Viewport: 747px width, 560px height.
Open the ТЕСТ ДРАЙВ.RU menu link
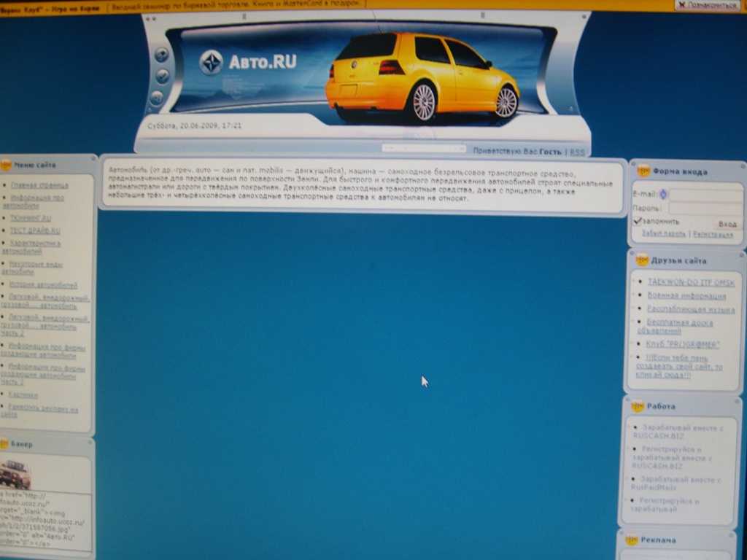(x=35, y=231)
